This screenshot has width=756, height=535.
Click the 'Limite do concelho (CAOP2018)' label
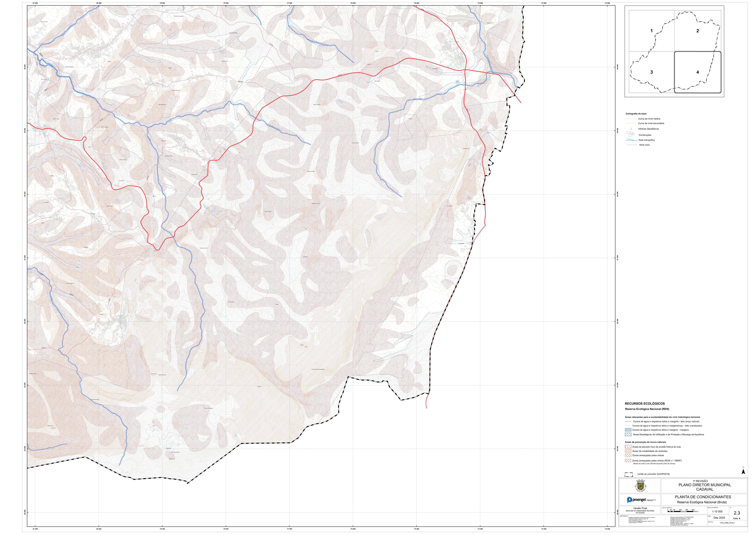click(x=654, y=474)
